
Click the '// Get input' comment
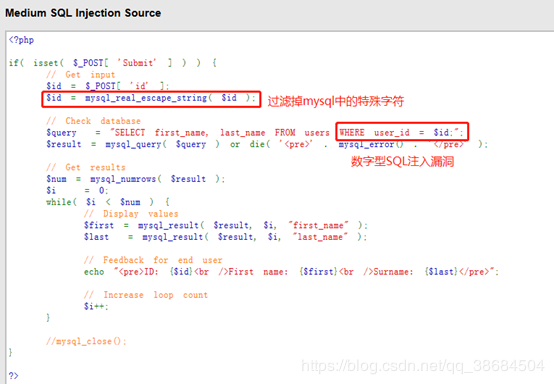tap(81, 75)
